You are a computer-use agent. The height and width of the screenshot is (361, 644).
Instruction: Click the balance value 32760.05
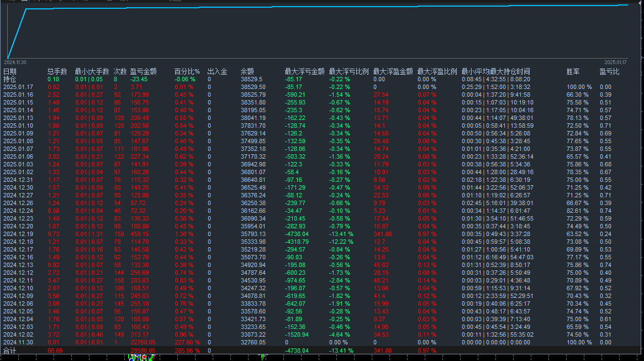(253, 343)
